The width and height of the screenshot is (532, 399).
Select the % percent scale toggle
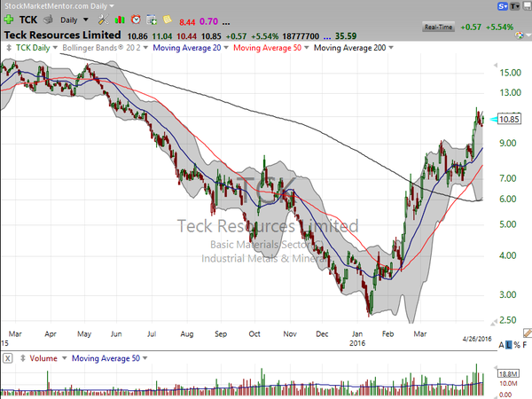517,345
